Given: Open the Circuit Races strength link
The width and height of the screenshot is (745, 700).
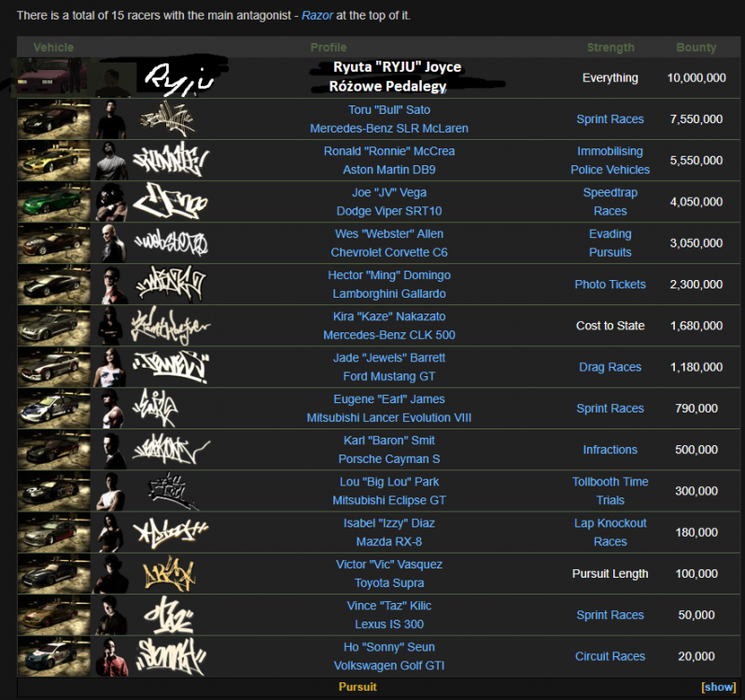Looking at the screenshot, I should 610,656.
